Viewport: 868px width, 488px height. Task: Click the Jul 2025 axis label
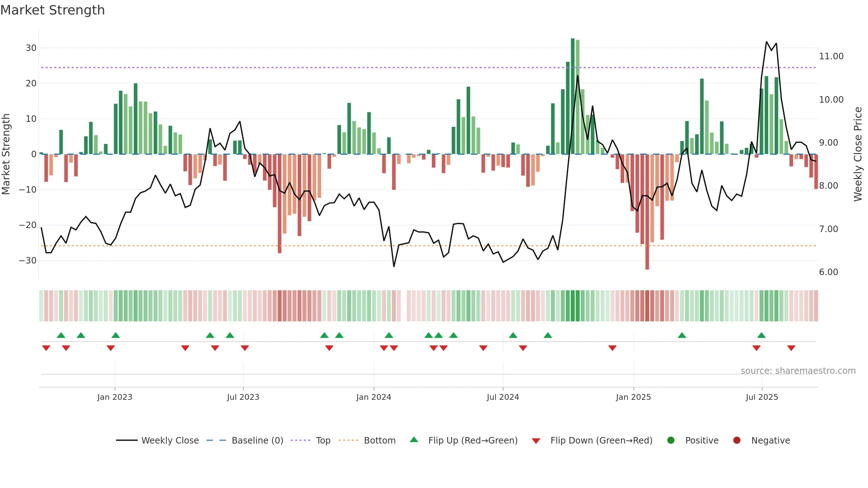click(762, 397)
